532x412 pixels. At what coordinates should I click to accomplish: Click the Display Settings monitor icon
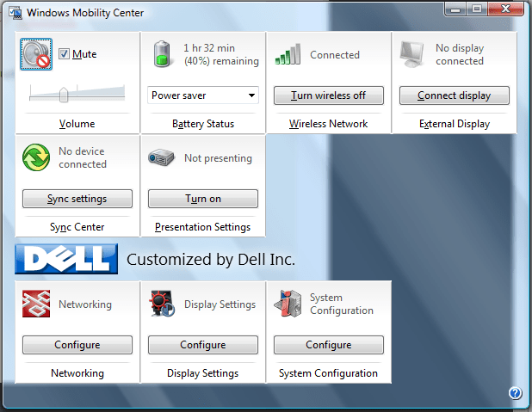coord(163,304)
